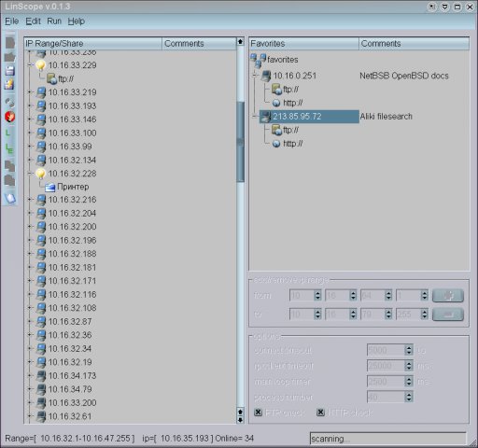The image size is (478, 448).
Task: Expand the 10.16.33.100 tree node
Action: pos(30,133)
